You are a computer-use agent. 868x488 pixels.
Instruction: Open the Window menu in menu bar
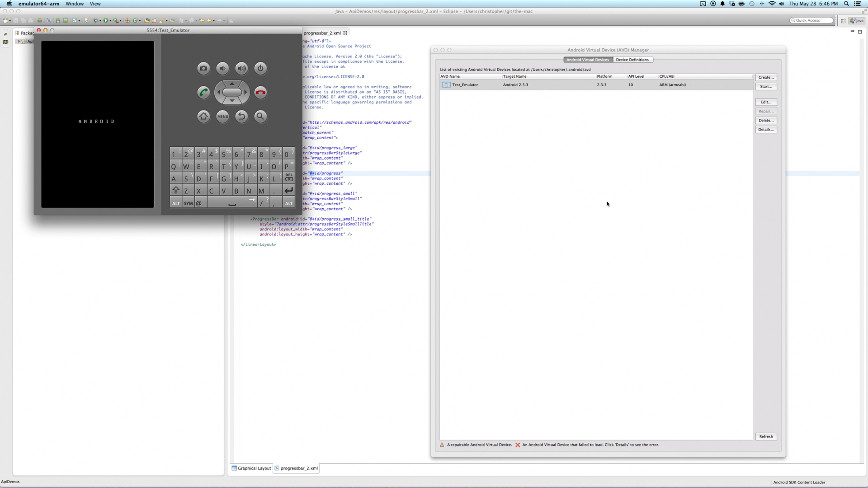[74, 4]
